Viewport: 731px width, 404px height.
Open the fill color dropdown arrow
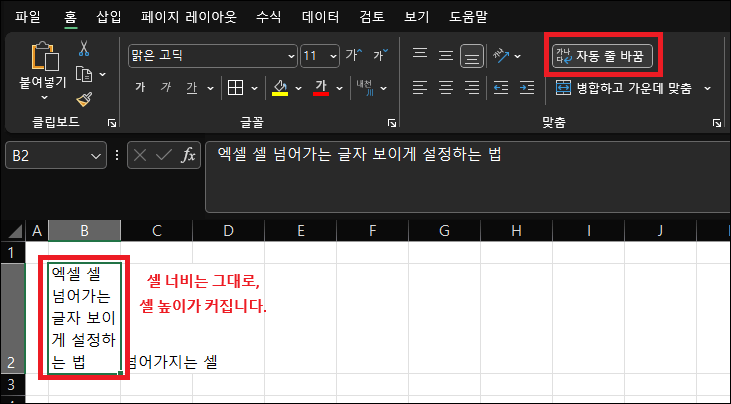pyautogui.click(x=298, y=88)
